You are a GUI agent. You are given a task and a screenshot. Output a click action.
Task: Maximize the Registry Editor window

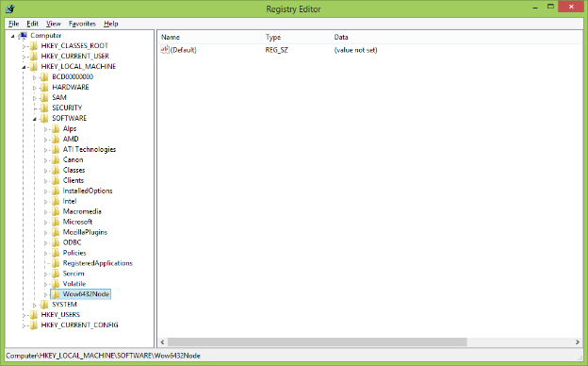[550, 7]
